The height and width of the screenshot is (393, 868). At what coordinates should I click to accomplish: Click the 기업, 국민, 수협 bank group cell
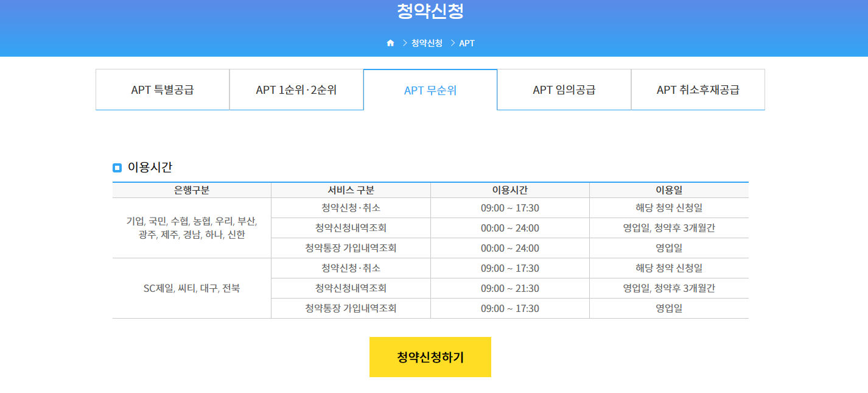point(191,227)
